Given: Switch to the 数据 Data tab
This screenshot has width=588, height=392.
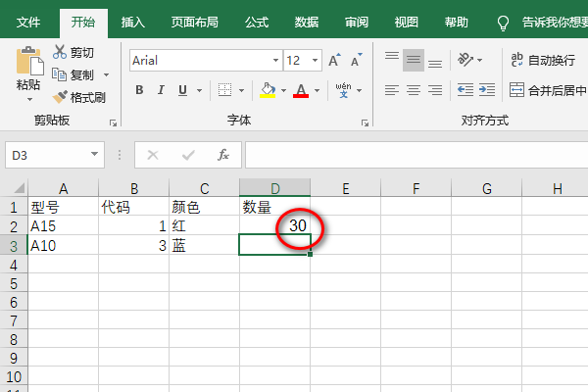Looking at the screenshot, I should (307, 23).
